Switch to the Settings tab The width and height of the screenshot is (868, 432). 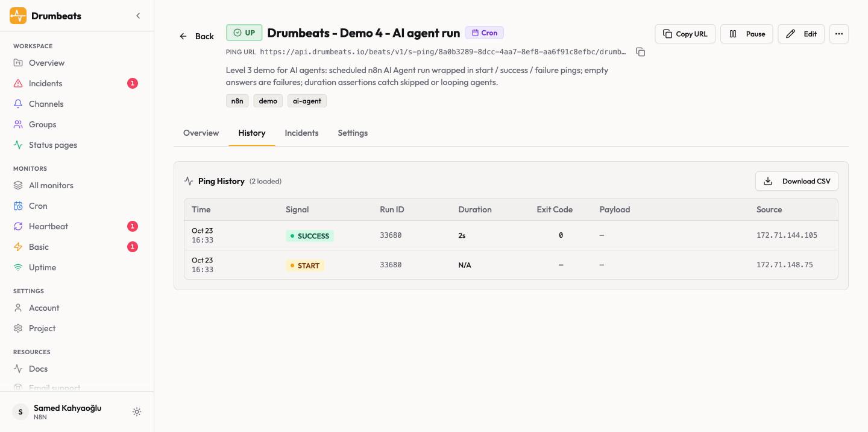353,133
